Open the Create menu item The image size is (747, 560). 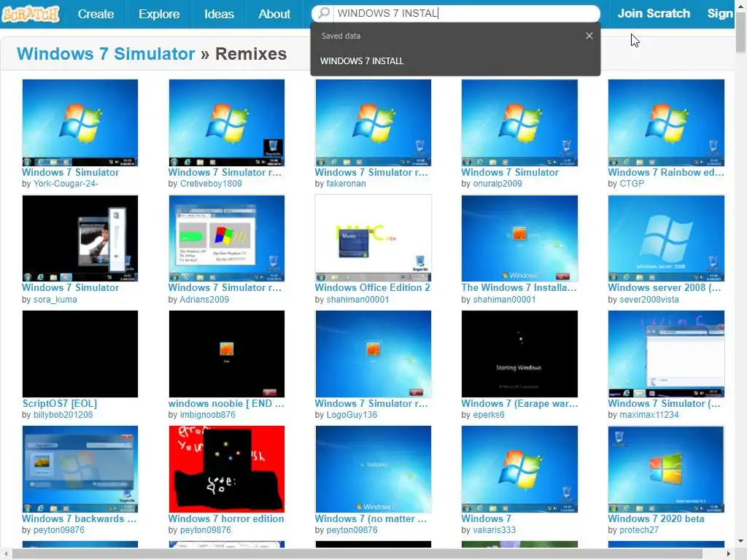96,14
